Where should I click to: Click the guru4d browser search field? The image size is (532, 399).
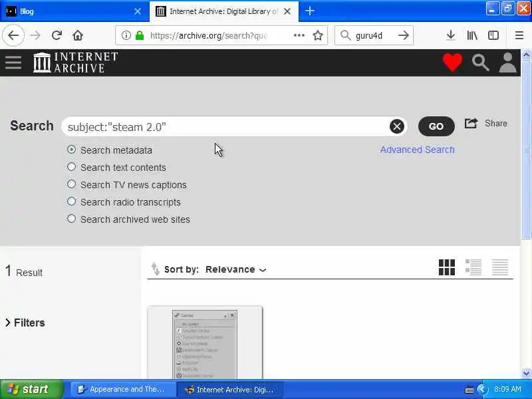pos(373,35)
